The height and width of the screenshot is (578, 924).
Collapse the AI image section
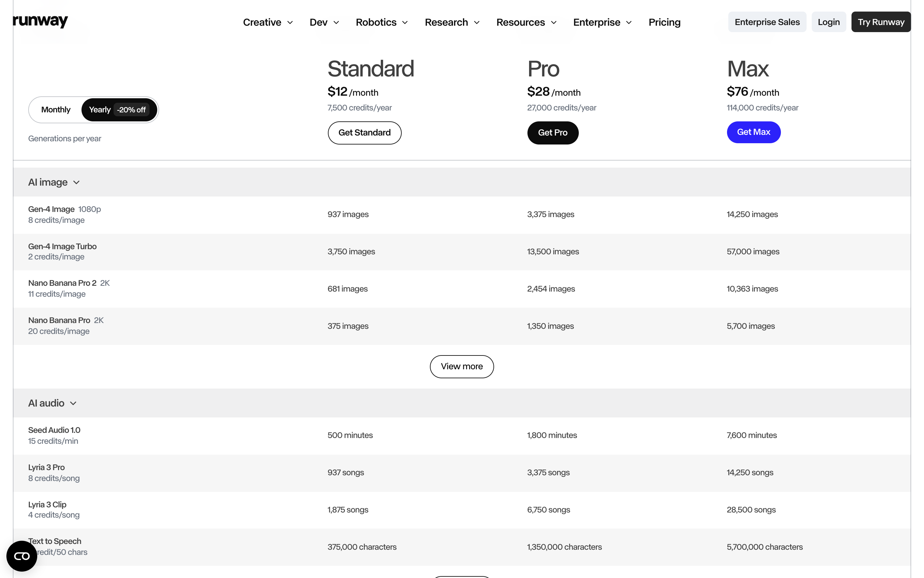(x=54, y=182)
